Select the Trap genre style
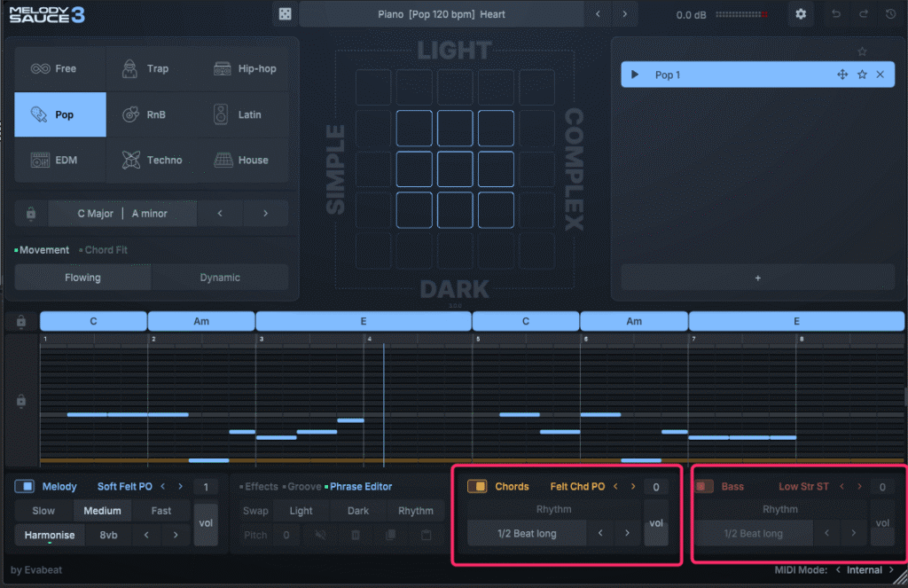This screenshot has width=908, height=588. [152, 68]
